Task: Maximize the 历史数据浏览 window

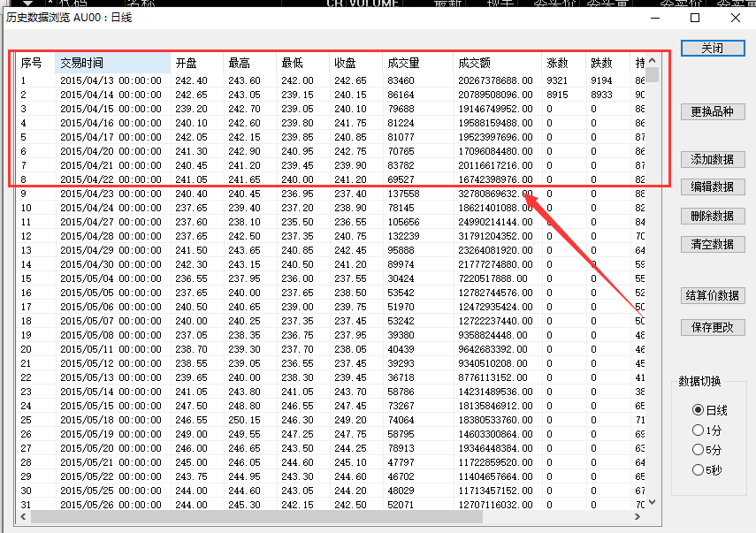Action: (x=695, y=18)
